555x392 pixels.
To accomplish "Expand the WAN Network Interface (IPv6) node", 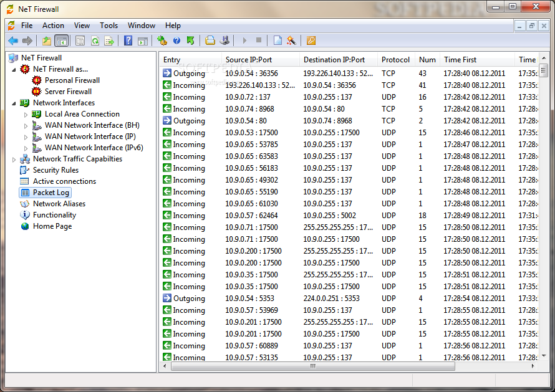I will pos(26,148).
